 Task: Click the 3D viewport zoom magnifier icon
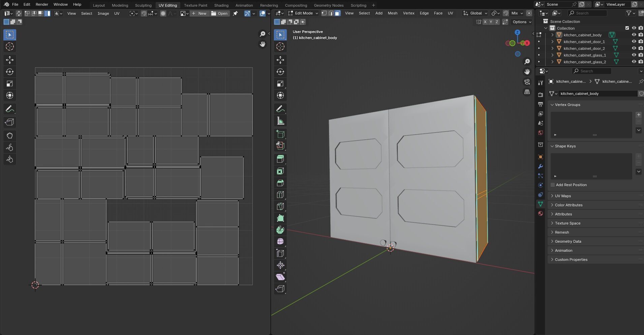click(527, 62)
